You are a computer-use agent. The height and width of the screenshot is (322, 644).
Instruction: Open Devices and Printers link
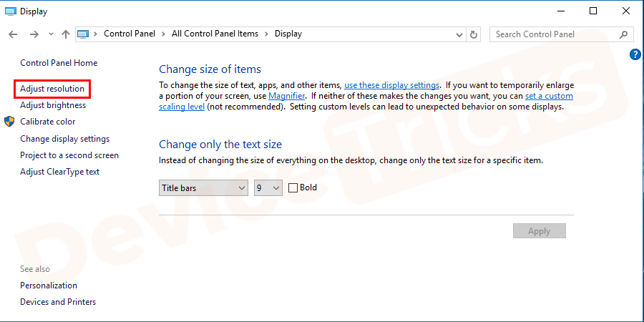tap(58, 302)
